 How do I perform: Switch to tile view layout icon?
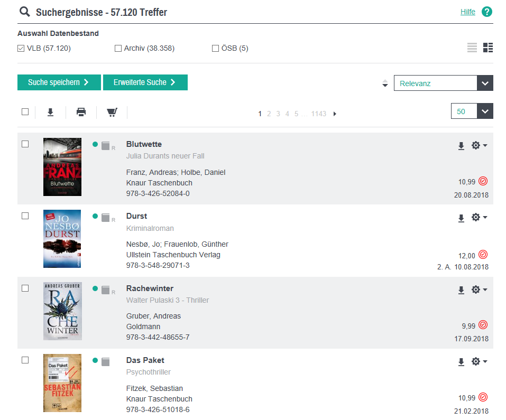coord(488,48)
